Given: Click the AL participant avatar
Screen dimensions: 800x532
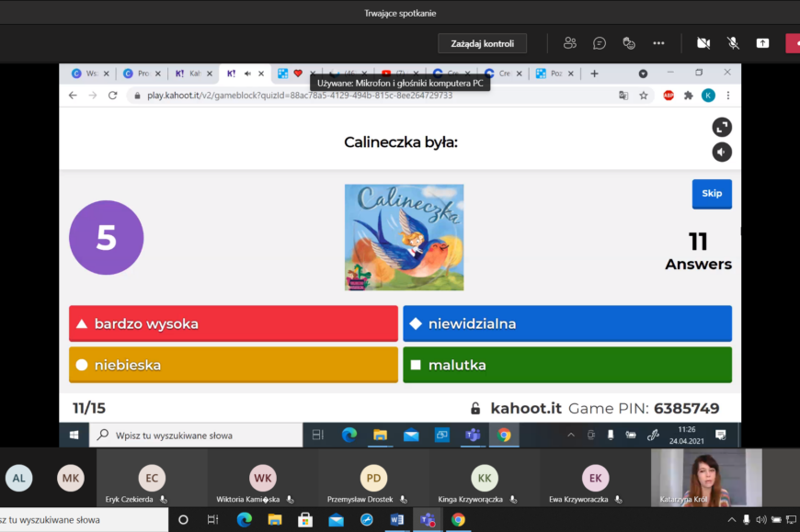Looking at the screenshot, I should (19, 478).
